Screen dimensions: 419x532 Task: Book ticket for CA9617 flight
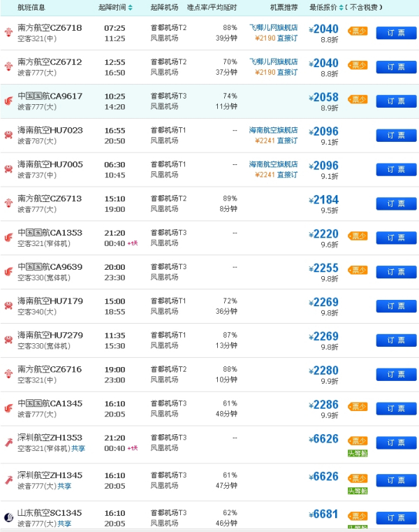click(x=396, y=101)
